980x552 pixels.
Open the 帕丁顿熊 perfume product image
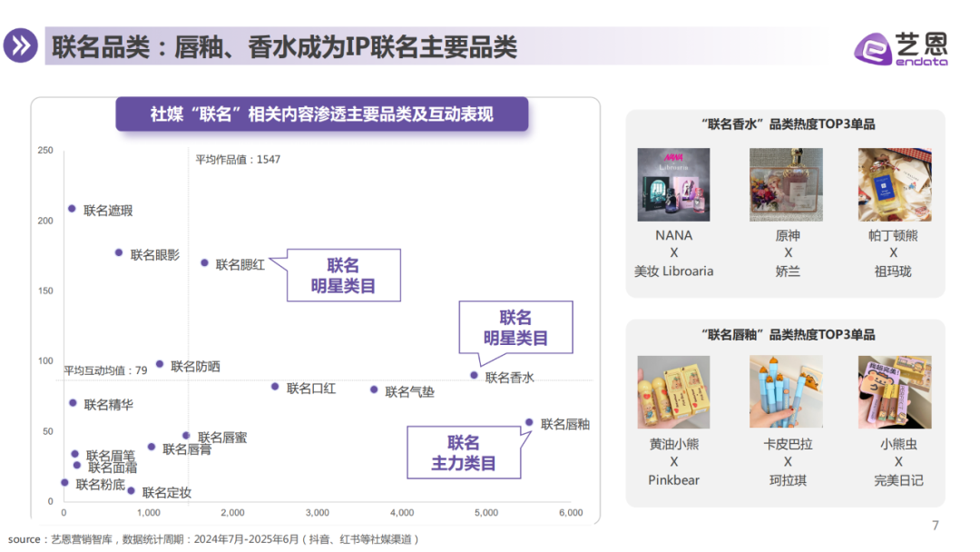pos(895,184)
